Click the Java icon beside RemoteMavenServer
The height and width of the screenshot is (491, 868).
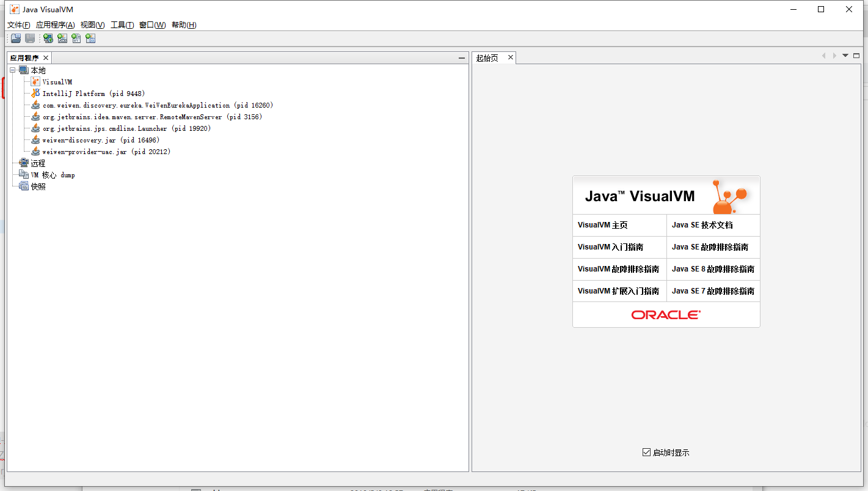pyautogui.click(x=35, y=117)
